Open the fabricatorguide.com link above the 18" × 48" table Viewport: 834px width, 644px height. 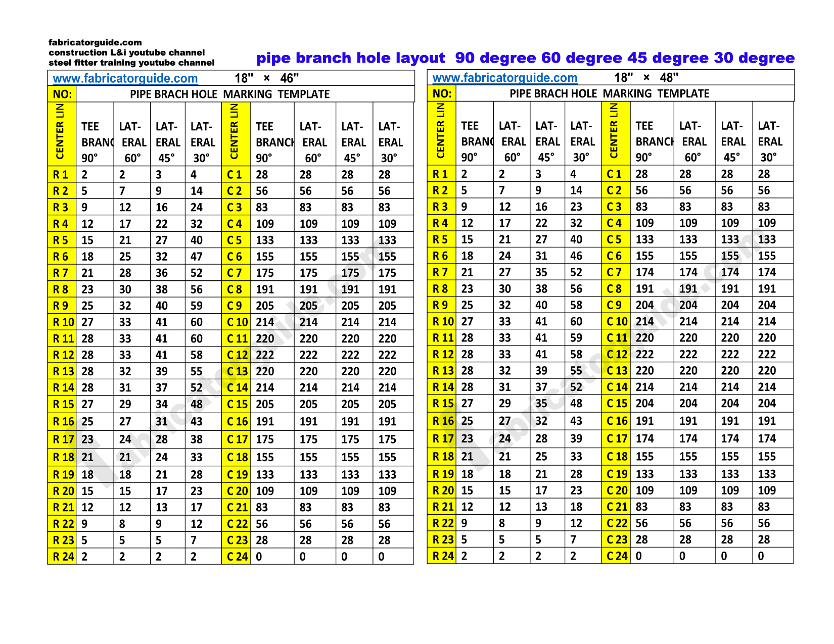504,78
